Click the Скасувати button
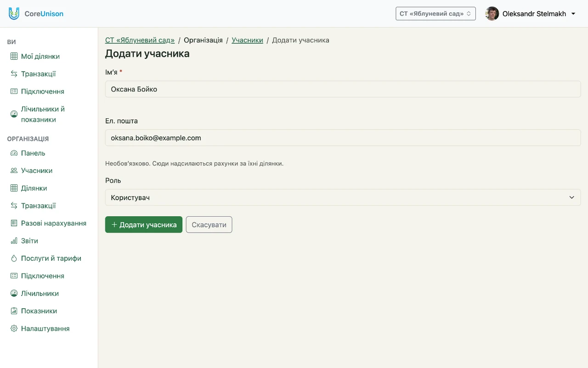This screenshot has height=368, width=588. (209, 225)
